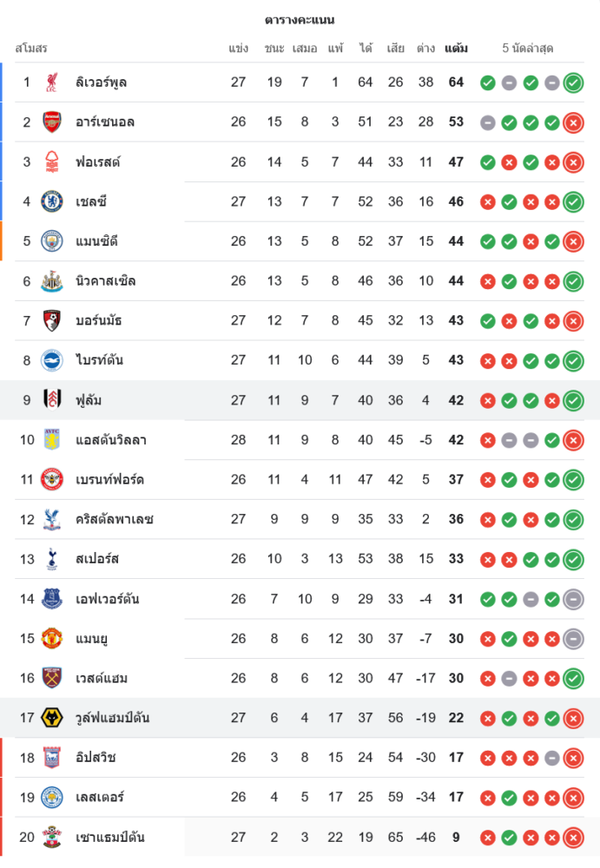The height and width of the screenshot is (868, 600).
Task: Click the Newcastle club crest icon
Action: [52, 281]
